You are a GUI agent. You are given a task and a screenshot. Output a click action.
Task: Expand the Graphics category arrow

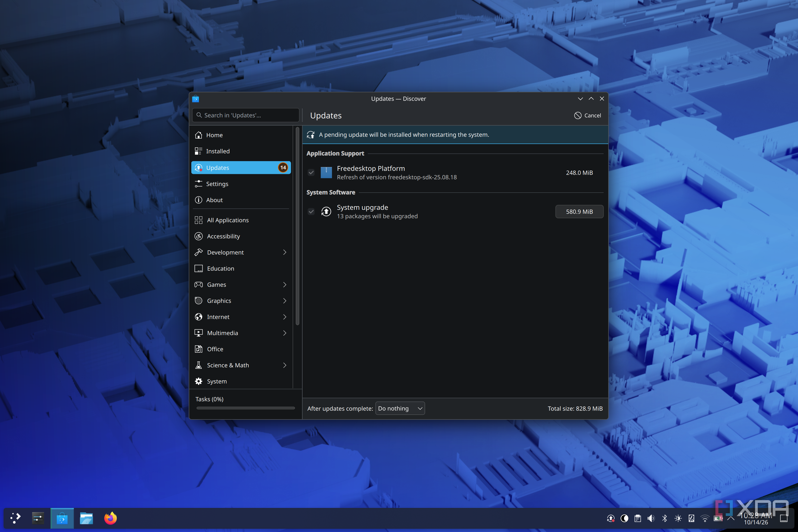pyautogui.click(x=285, y=301)
